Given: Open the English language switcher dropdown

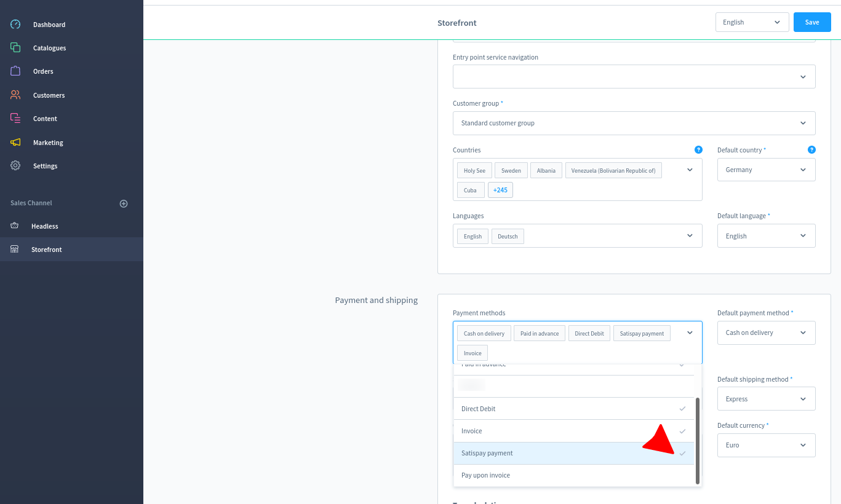Looking at the screenshot, I should click(x=752, y=22).
